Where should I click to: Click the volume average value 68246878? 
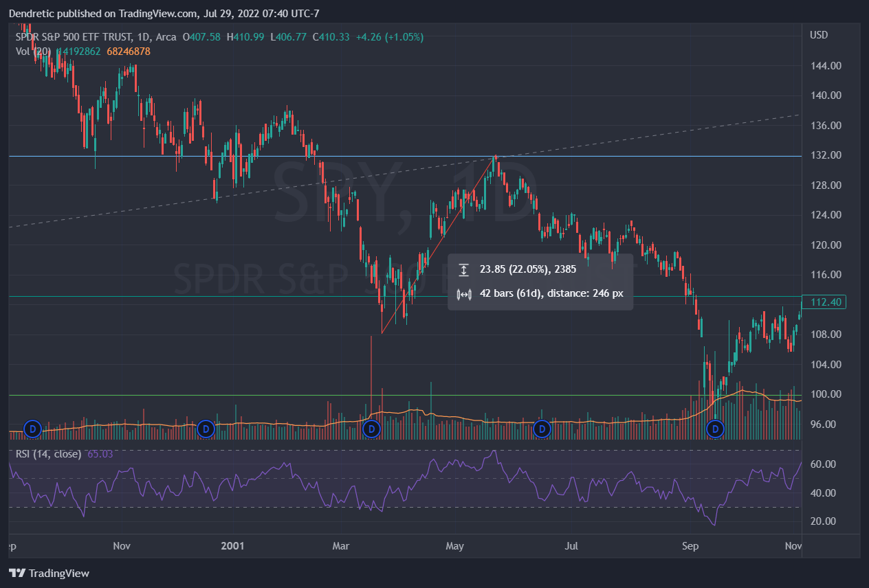[128, 52]
